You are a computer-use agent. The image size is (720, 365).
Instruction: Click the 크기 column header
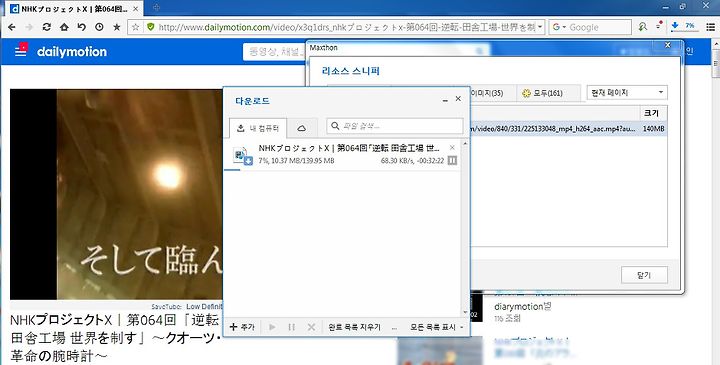pos(653,113)
